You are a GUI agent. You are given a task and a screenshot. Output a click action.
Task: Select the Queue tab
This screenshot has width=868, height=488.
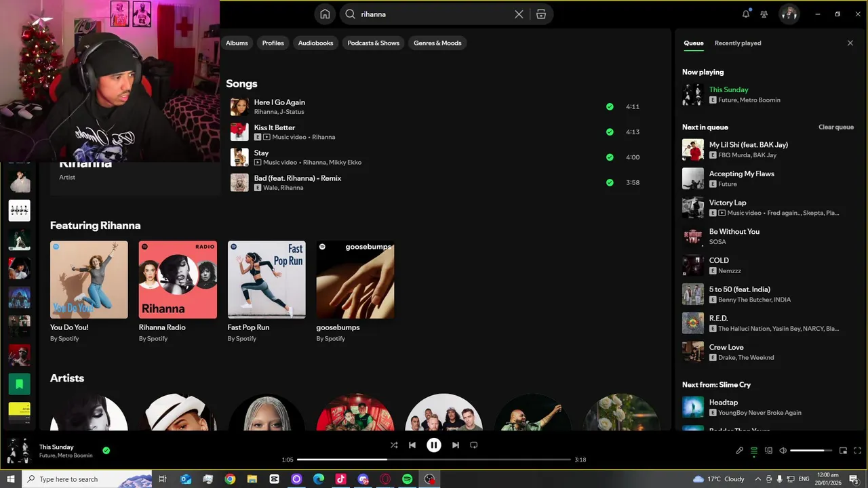(693, 43)
